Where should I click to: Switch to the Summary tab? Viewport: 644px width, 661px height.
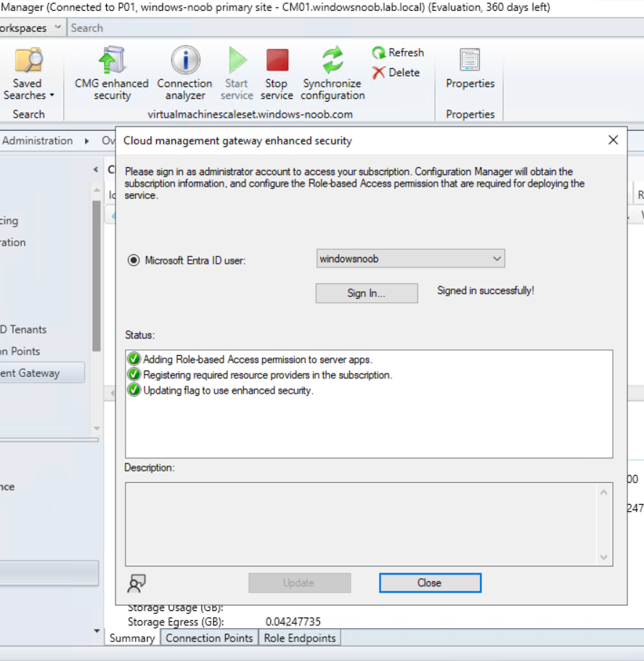[x=132, y=638]
